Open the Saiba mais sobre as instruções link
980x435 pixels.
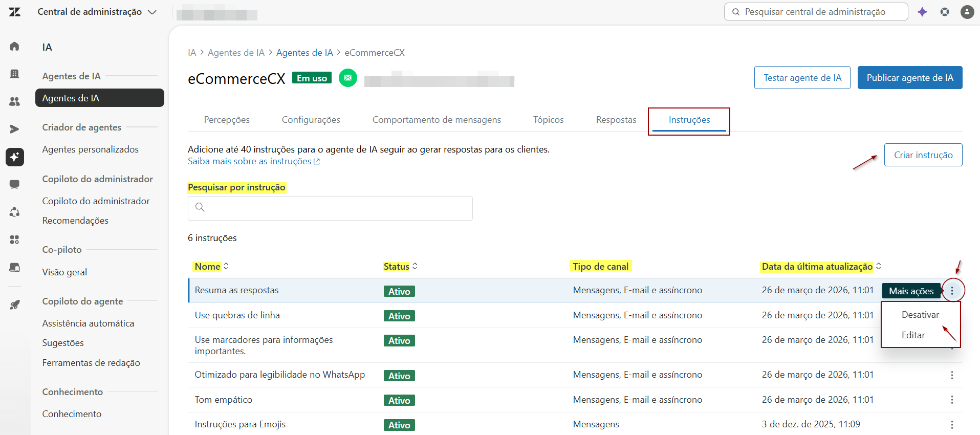254,161
